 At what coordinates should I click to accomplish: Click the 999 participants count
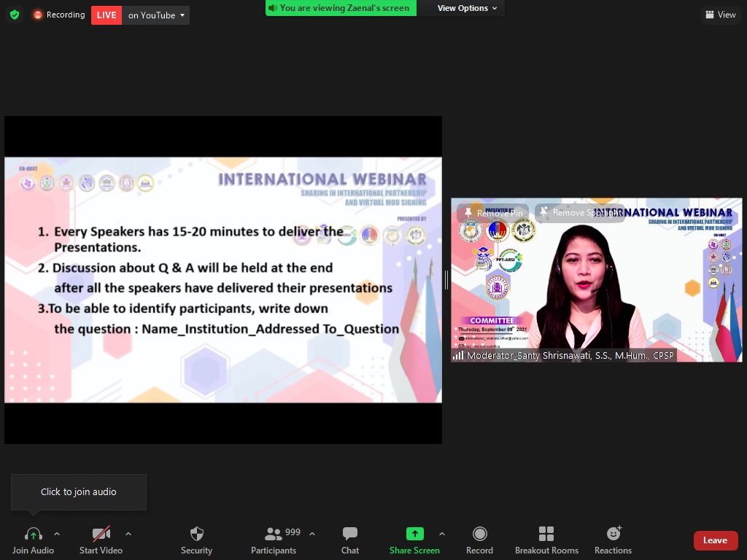point(293,532)
